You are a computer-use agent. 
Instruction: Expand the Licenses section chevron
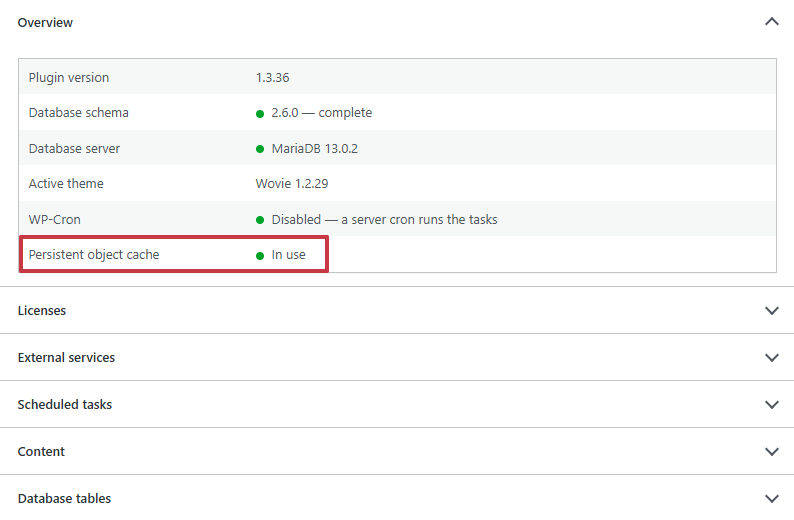(x=772, y=310)
